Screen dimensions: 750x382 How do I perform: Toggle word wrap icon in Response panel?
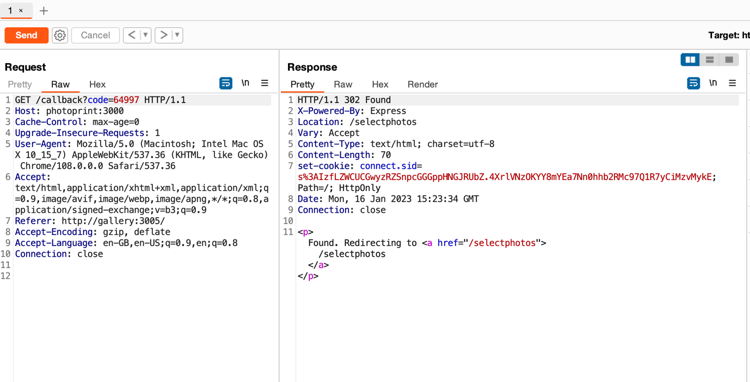pos(693,83)
